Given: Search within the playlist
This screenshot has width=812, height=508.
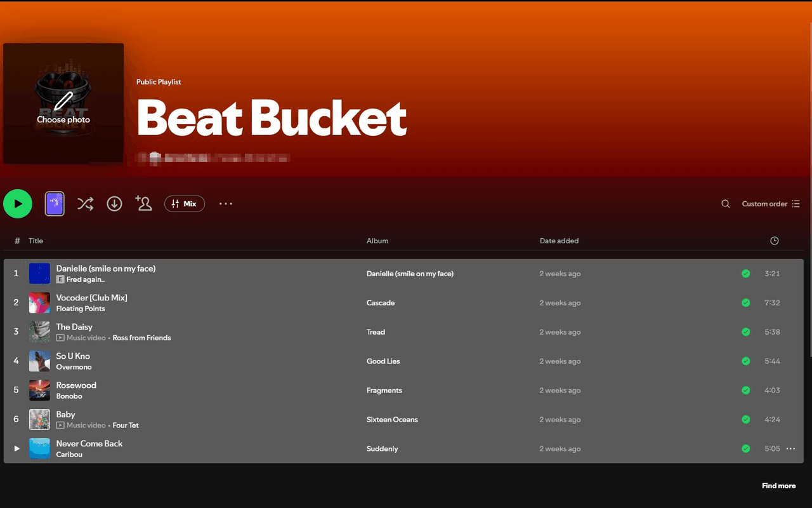Looking at the screenshot, I should 726,204.
